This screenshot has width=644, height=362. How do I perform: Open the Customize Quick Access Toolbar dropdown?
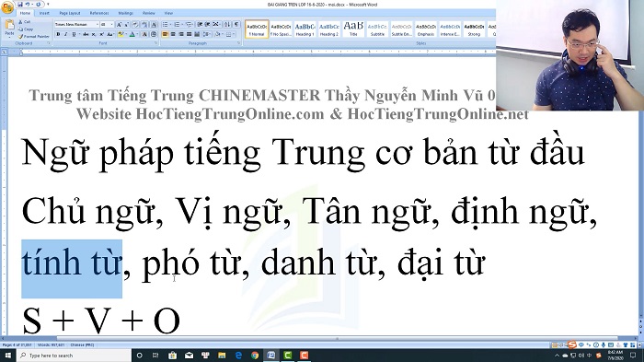(x=48, y=5)
